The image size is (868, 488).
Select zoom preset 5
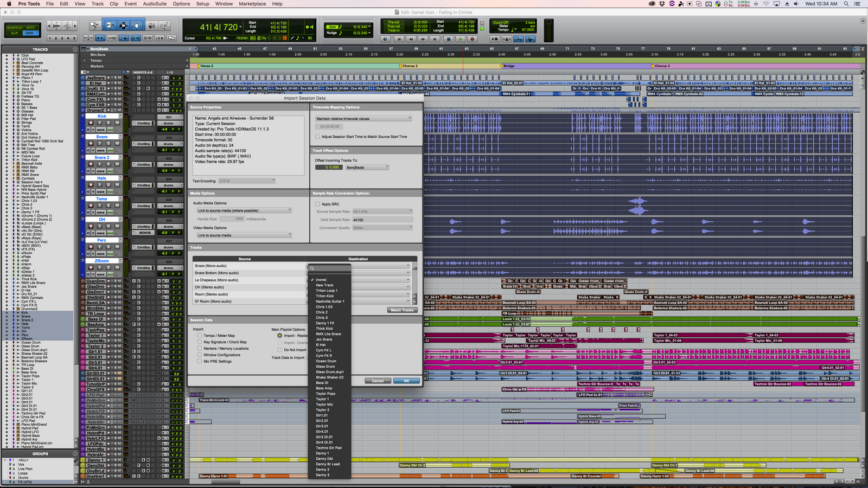pos(74,38)
